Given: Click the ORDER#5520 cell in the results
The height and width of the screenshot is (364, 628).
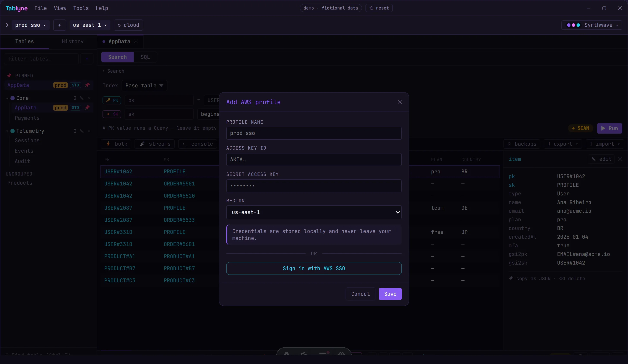Looking at the screenshot, I should coord(179,196).
